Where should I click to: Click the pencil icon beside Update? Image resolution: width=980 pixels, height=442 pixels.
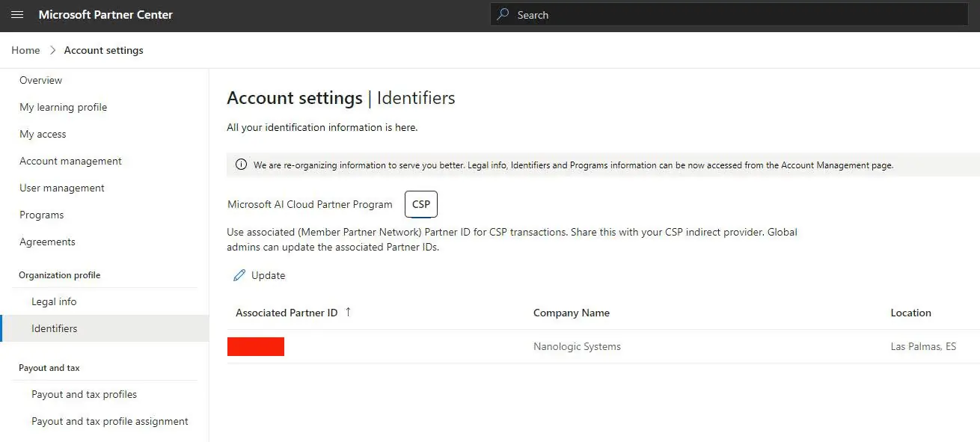pyautogui.click(x=239, y=275)
